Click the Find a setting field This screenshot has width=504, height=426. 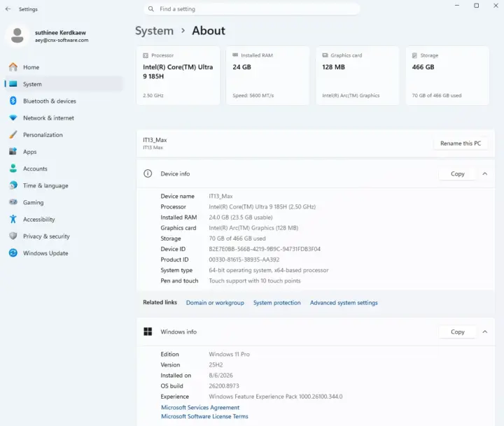(x=252, y=9)
